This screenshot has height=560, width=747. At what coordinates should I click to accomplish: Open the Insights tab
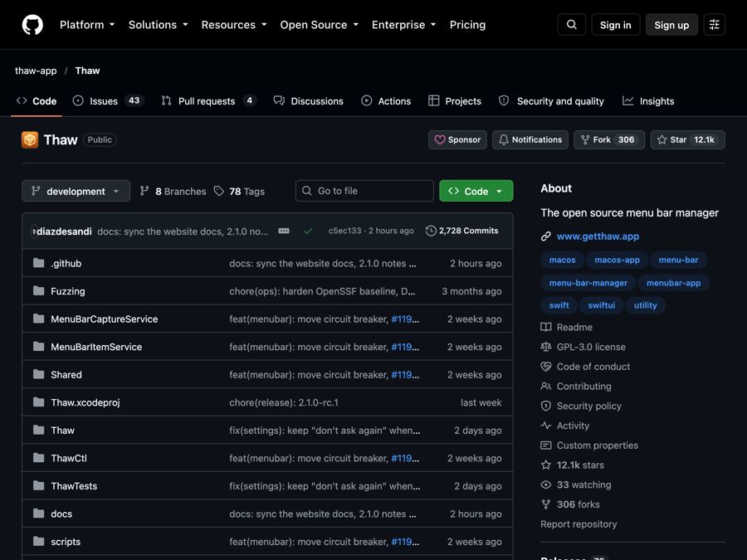[x=648, y=101]
